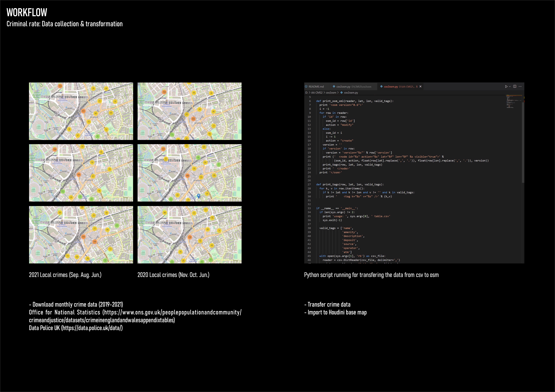Click the csv2osm.py breadcrumb file
Image resolution: width=555 pixels, height=392 pixels.
351,93
